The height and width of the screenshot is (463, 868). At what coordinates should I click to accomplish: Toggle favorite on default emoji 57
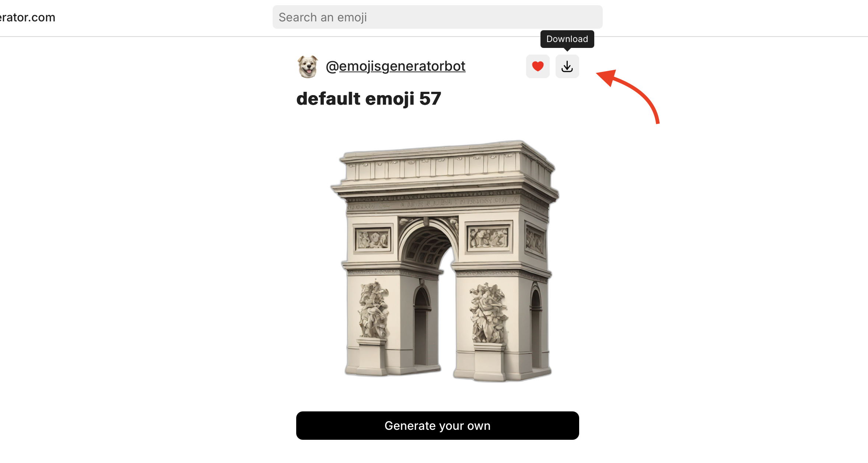coord(538,66)
